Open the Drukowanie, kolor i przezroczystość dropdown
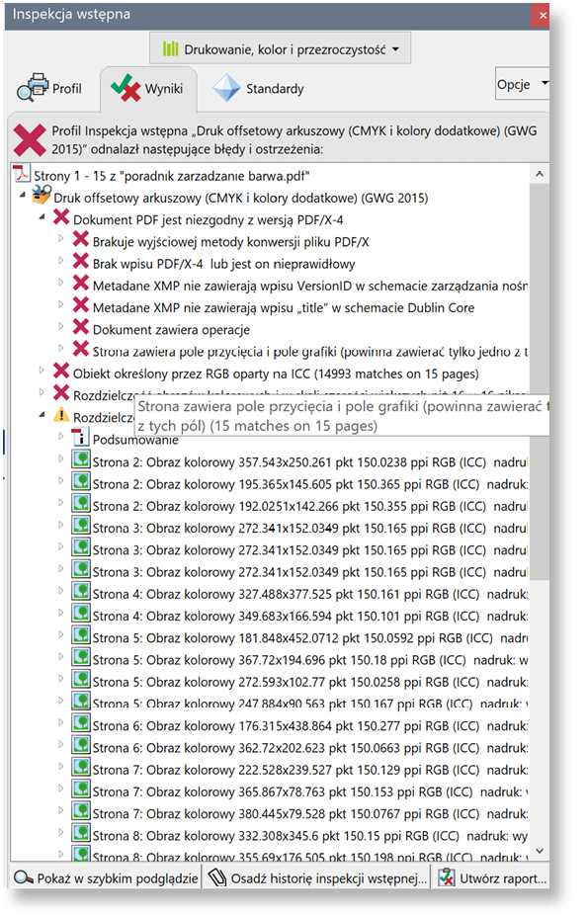Image resolution: width=588 pixels, height=915 pixels. [x=280, y=48]
